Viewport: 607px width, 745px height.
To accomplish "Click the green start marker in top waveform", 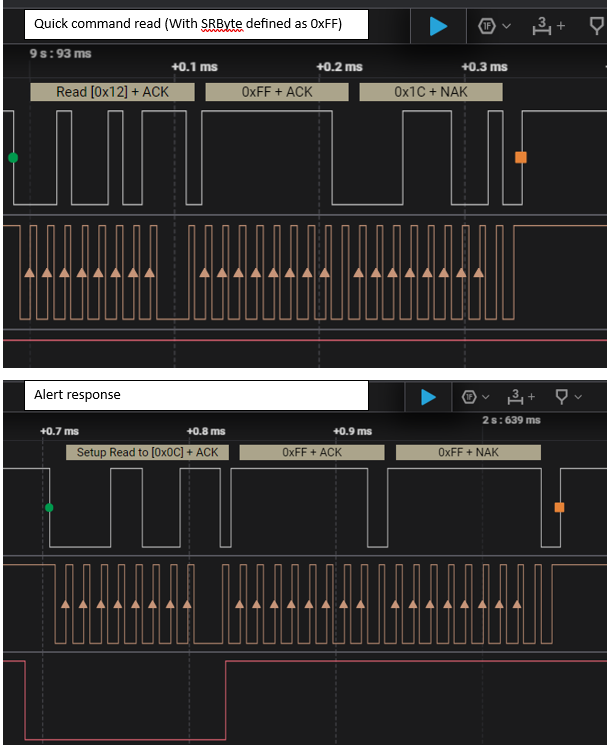I will point(13,158).
